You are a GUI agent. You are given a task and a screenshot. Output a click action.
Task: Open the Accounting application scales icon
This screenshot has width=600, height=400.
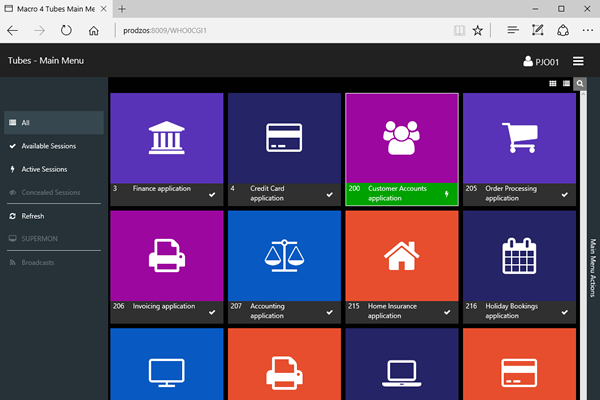tap(284, 256)
